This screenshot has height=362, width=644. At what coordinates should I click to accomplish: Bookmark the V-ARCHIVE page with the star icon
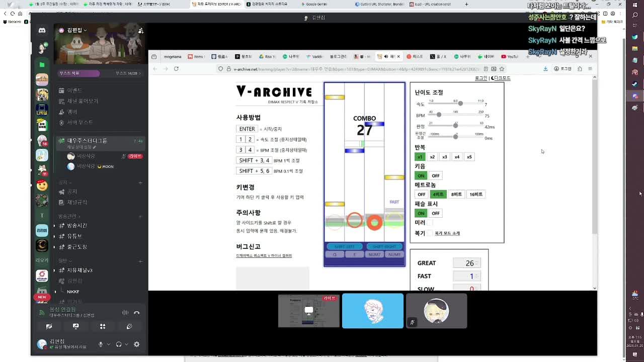pos(502,69)
